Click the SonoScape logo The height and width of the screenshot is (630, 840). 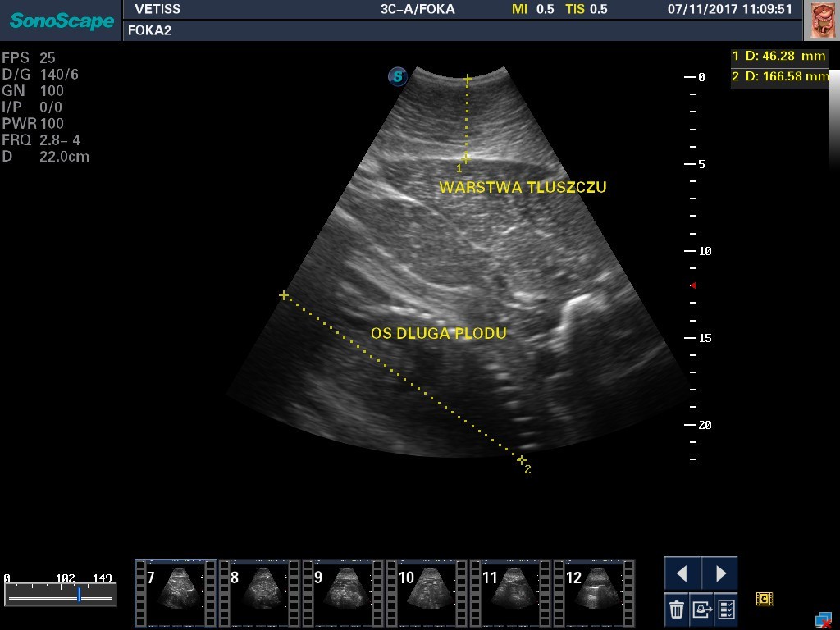click(x=62, y=21)
